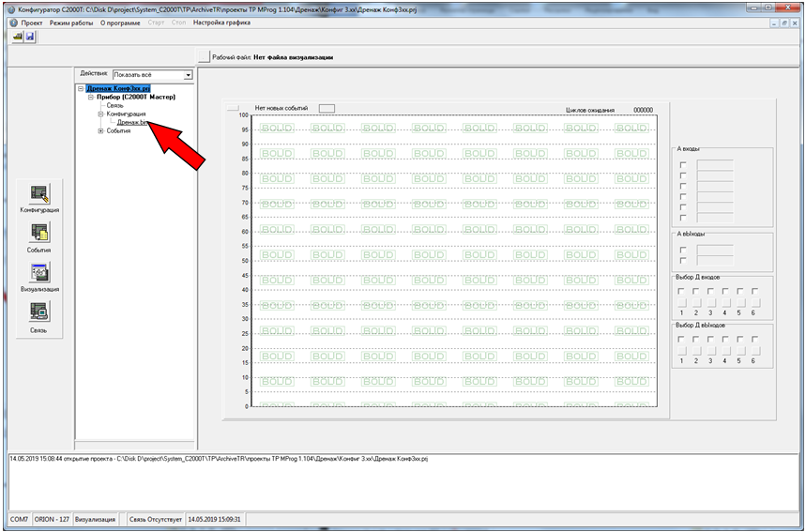This screenshot has height=532, width=806.
Task: Collapse the Конфигурация tree node
Action: click(101, 114)
